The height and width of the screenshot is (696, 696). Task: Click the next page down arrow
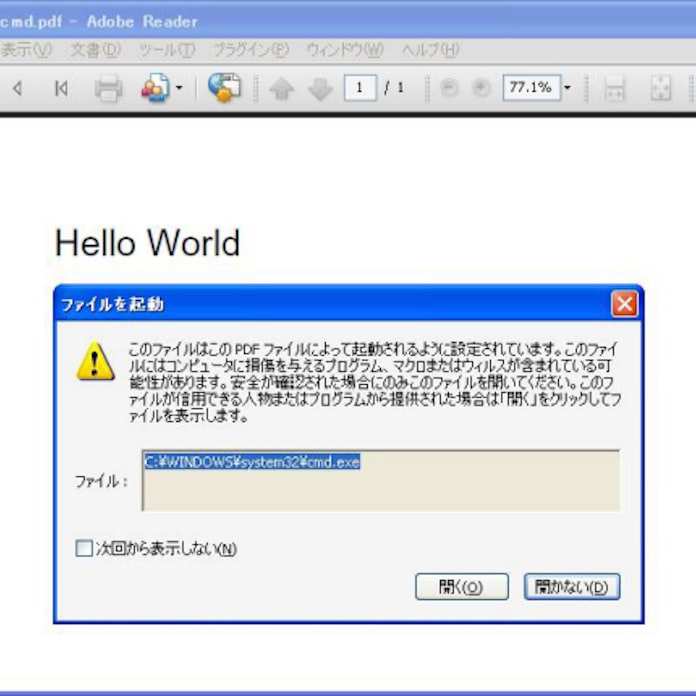(319, 89)
